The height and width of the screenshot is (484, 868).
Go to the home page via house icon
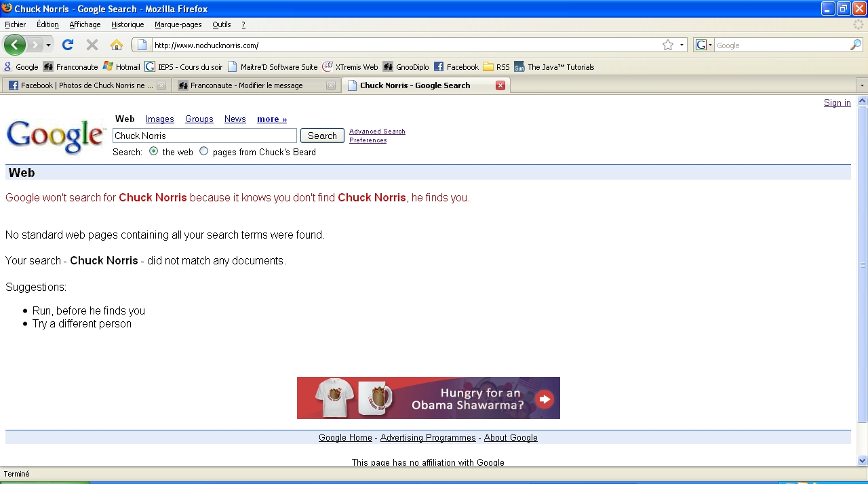[x=117, y=45]
